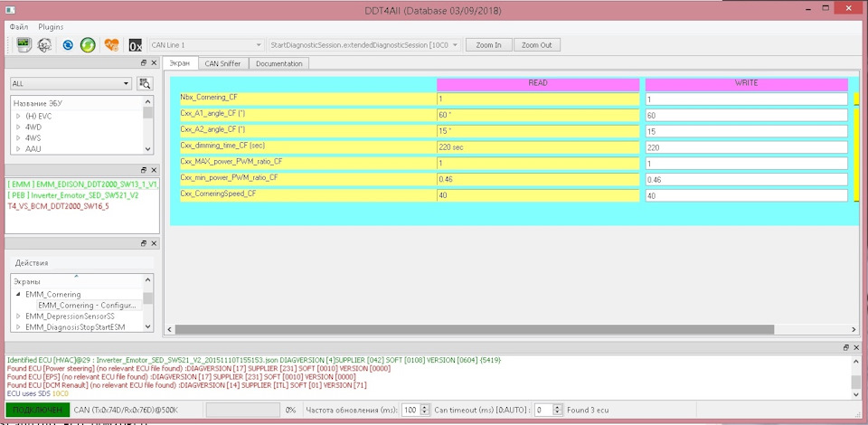The image size is (868, 425).
Task: Click the Nbx_Cornering_CF write field
Action: point(746,99)
